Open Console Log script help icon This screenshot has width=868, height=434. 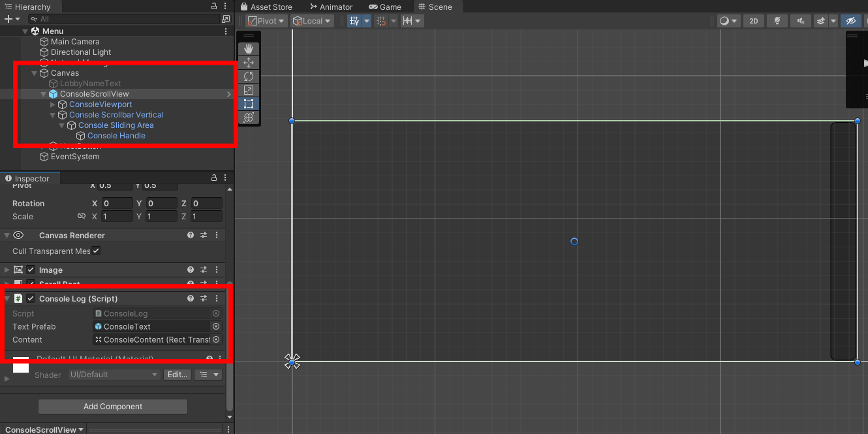(191, 299)
